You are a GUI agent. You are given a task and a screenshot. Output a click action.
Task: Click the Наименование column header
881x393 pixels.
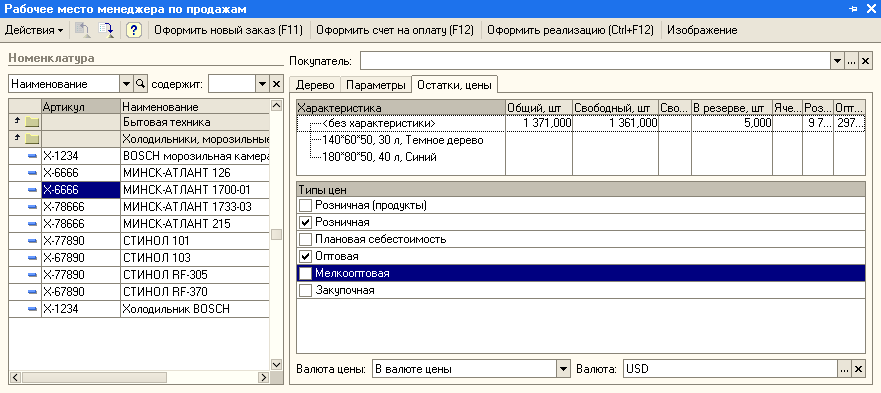[195, 106]
